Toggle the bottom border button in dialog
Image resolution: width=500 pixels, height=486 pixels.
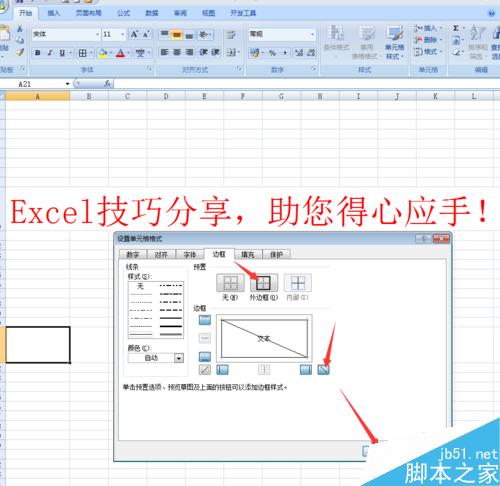205,357
